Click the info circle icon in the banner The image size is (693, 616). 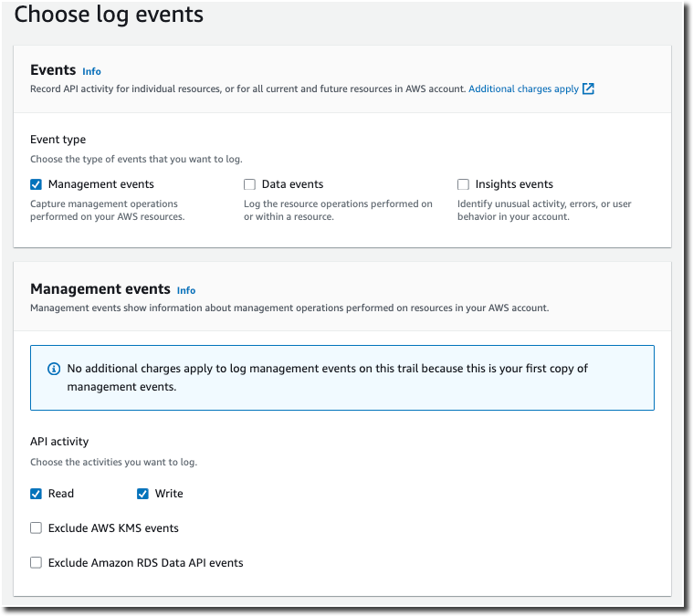coord(54,370)
